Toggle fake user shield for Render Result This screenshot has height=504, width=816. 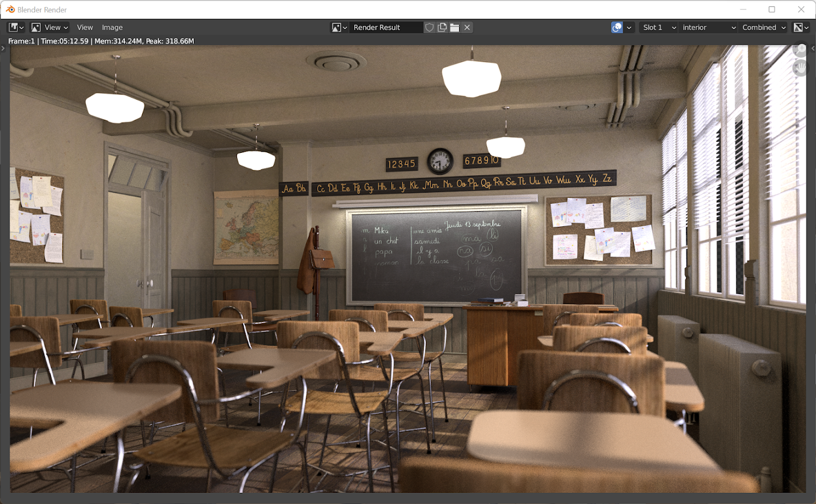coord(429,27)
